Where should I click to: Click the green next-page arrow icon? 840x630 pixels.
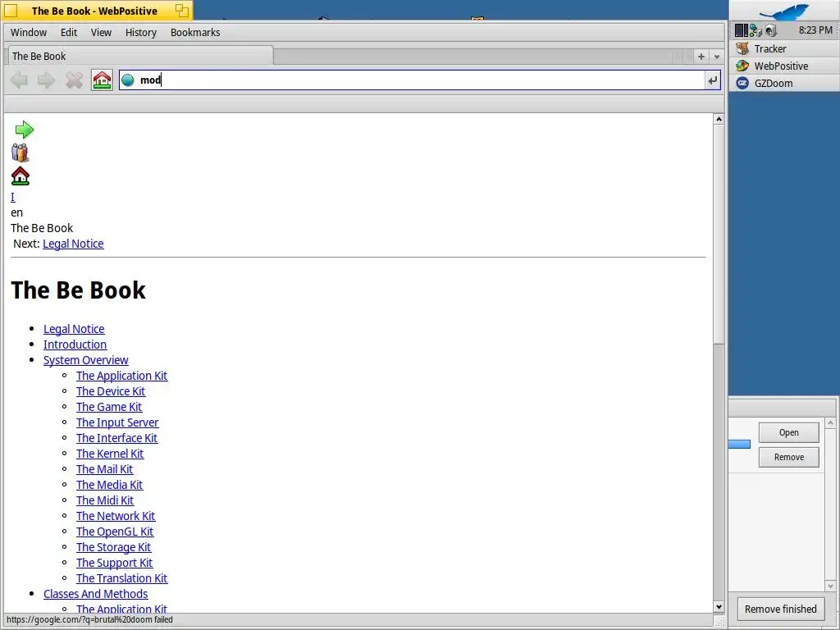click(x=24, y=130)
